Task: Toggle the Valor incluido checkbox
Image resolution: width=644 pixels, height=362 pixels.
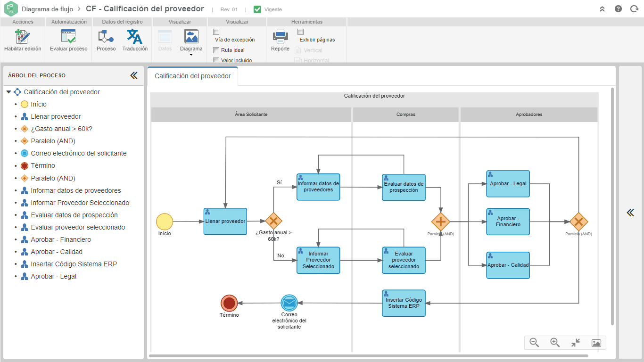Action: click(x=216, y=60)
